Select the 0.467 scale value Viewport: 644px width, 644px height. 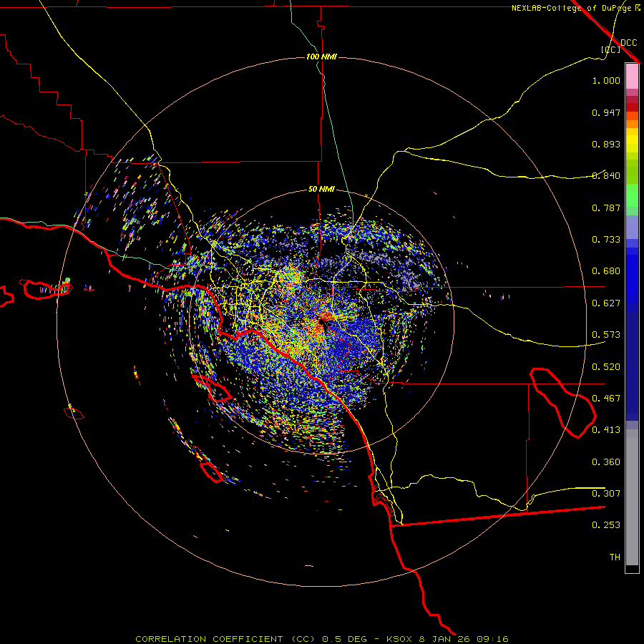pos(606,399)
